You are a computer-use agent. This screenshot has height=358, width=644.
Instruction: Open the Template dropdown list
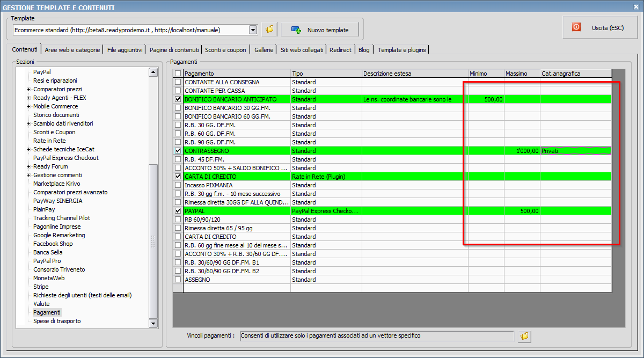[x=253, y=30]
